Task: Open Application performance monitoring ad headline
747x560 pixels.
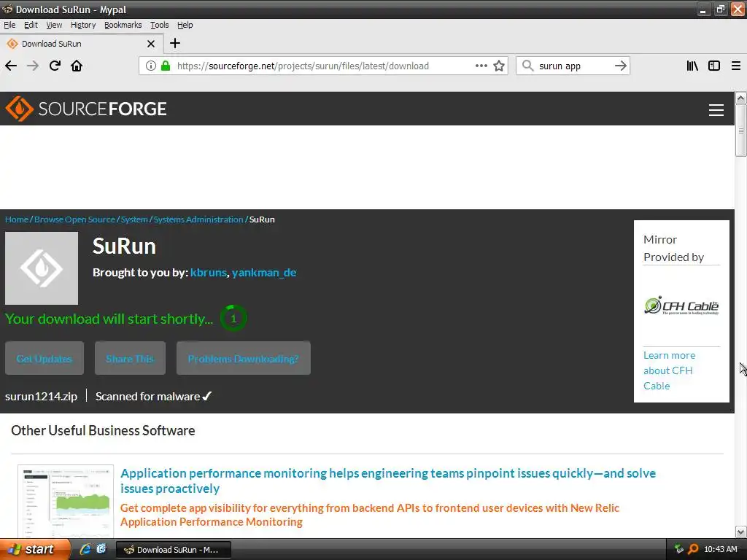Action: click(388, 481)
